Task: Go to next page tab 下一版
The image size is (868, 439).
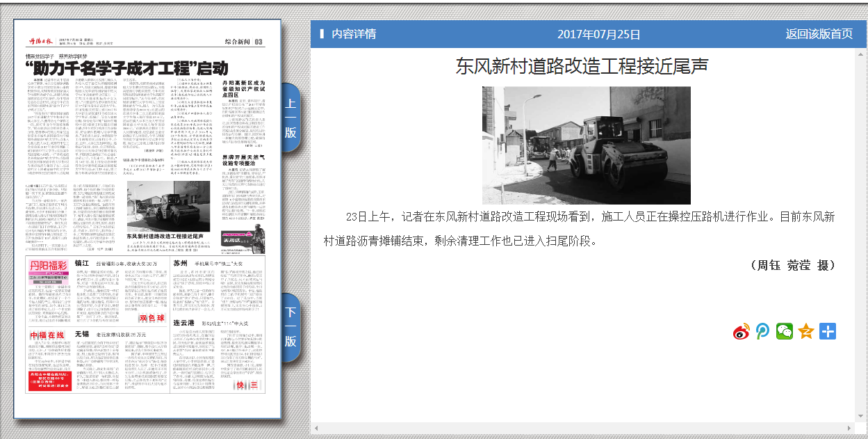Action: point(290,327)
